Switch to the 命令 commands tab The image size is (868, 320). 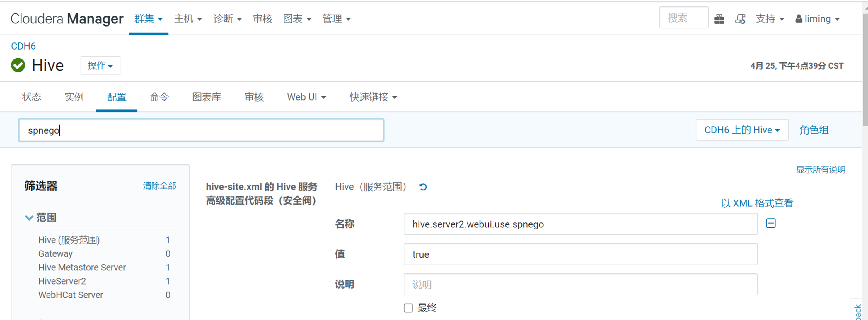coord(159,97)
